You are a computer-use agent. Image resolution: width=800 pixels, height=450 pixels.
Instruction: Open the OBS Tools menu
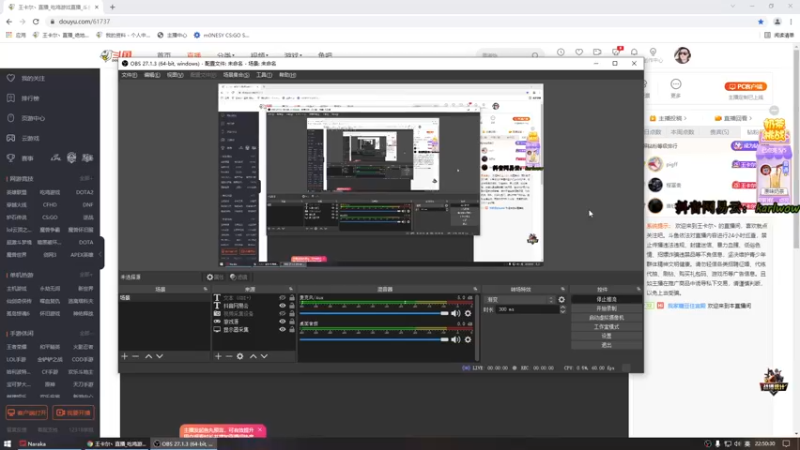[x=264, y=75]
